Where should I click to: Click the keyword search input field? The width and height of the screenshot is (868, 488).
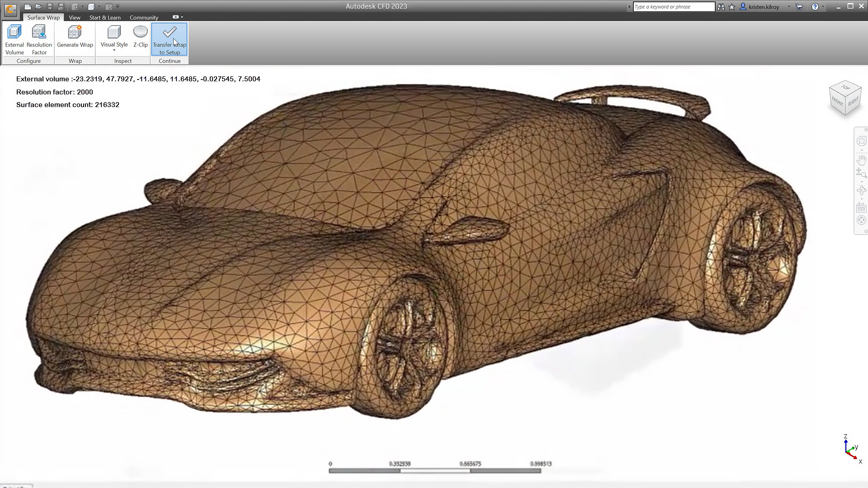click(674, 7)
